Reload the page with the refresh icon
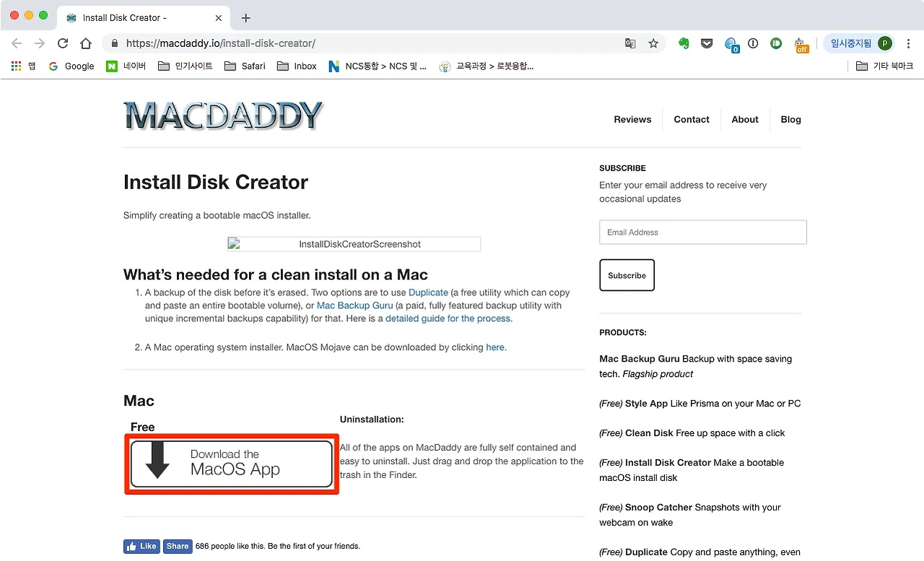The width and height of the screenshot is (924, 561). pos(63,43)
